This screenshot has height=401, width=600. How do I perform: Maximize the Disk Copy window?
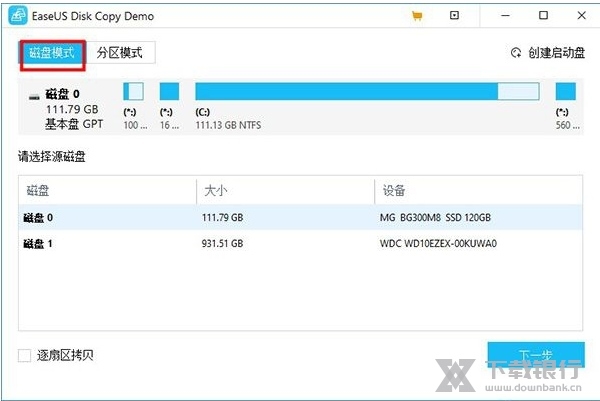[543, 16]
